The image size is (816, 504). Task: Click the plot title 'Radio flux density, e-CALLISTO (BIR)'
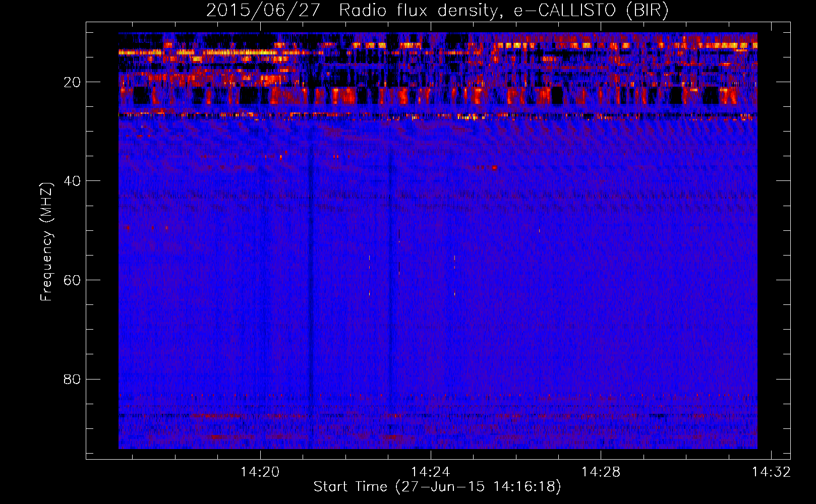[503, 10]
